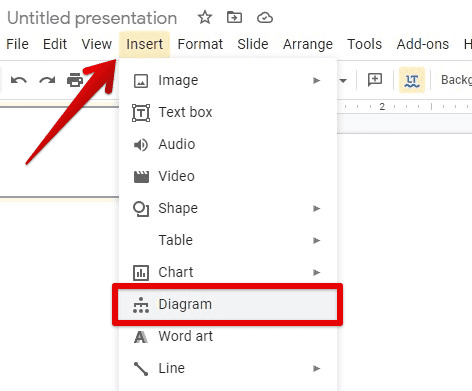
Task: Open the Edit menu
Action: [x=55, y=44]
